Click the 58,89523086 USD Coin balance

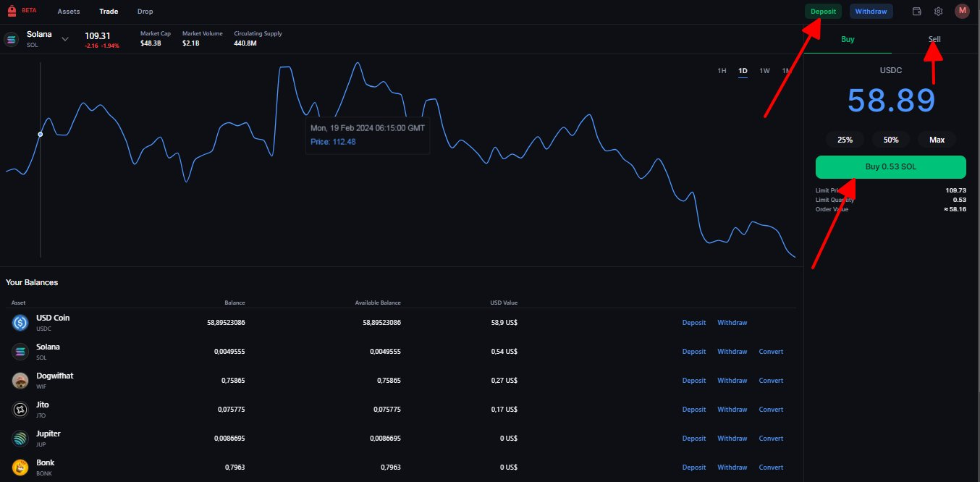click(226, 323)
